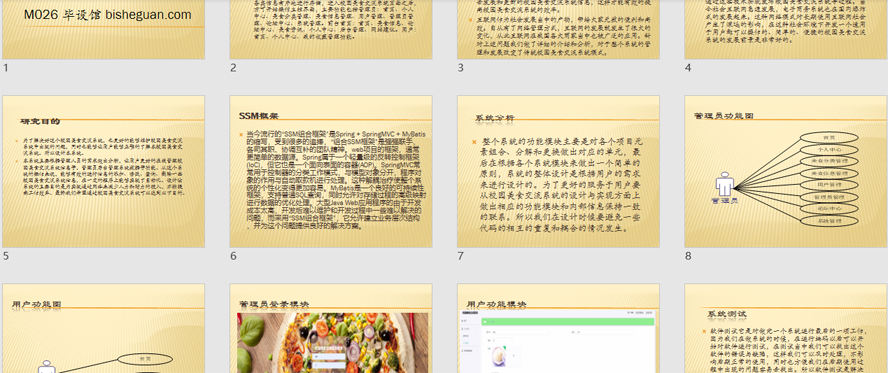Click slide number label 4
The height and width of the screenshot is (373, 888).
pyautogui.click(x=688, y=68)
